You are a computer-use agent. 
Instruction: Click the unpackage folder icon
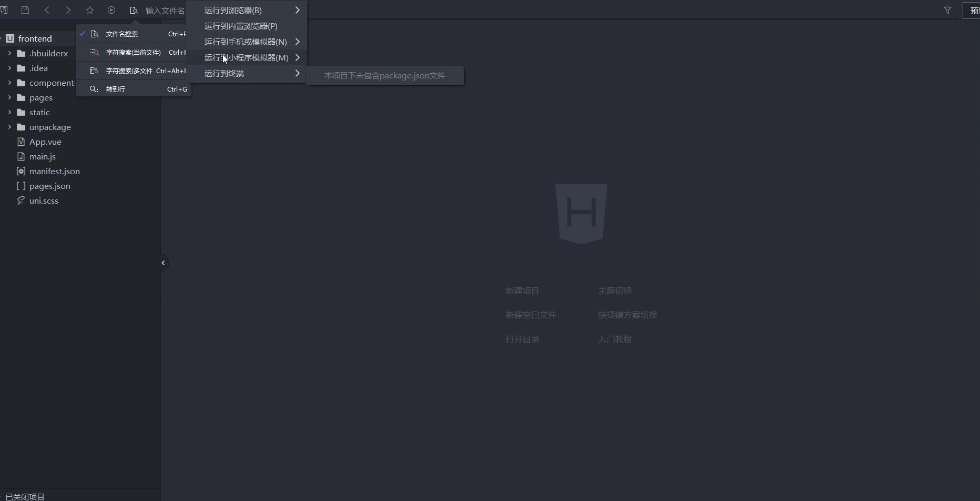pyautogui.click(x=21, y=127)
